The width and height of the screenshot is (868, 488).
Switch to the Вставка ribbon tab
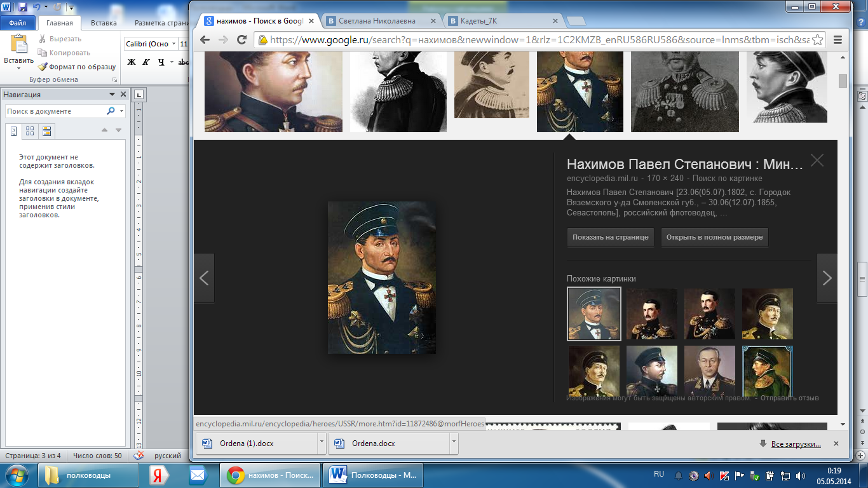tap(104, 23)
